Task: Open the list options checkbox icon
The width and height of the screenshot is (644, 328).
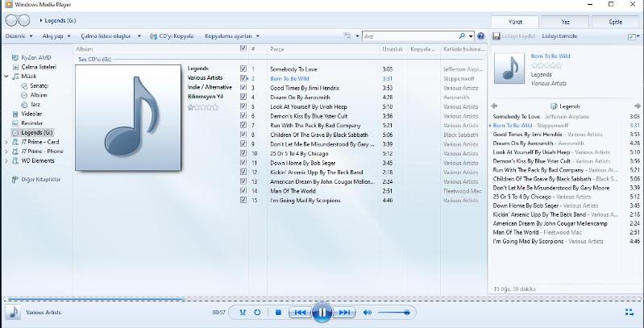Action: click(632, 36)
